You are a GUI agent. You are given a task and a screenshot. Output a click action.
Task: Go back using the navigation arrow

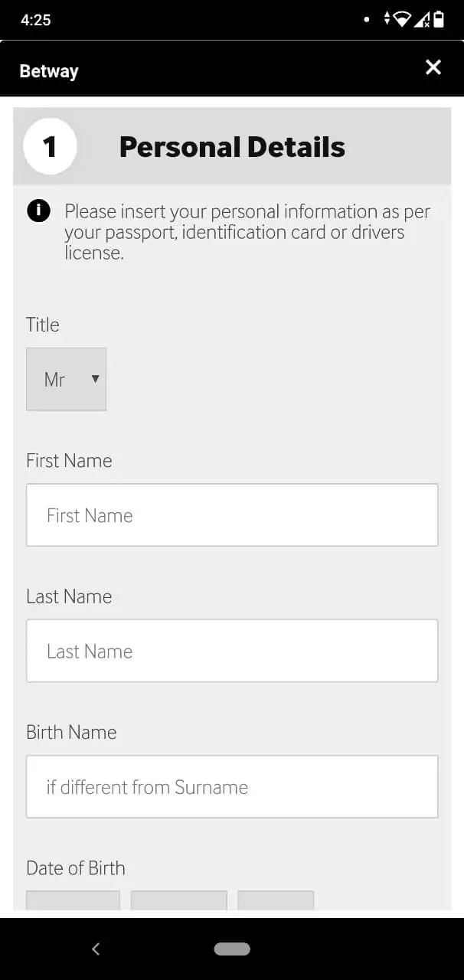(x=96, y=949)
